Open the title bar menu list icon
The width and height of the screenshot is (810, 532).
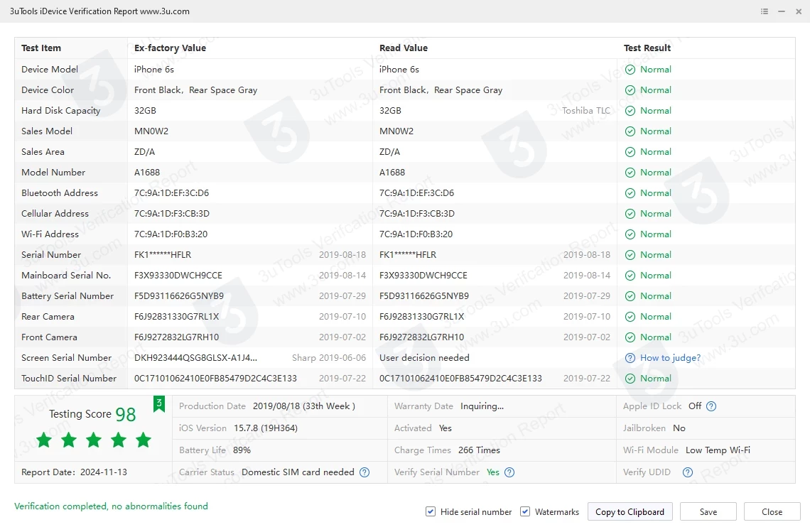click(765, 11)
